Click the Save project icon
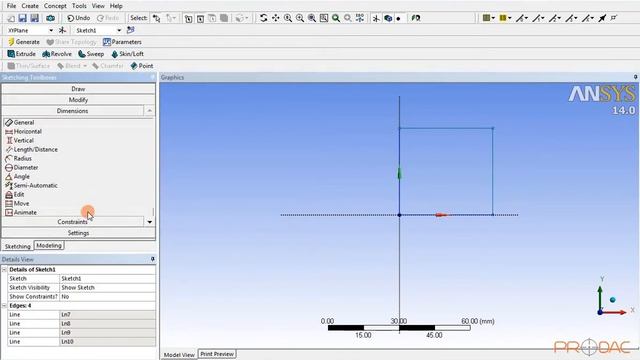Screen dimensions: 640x360 click(x=22, y=18)
